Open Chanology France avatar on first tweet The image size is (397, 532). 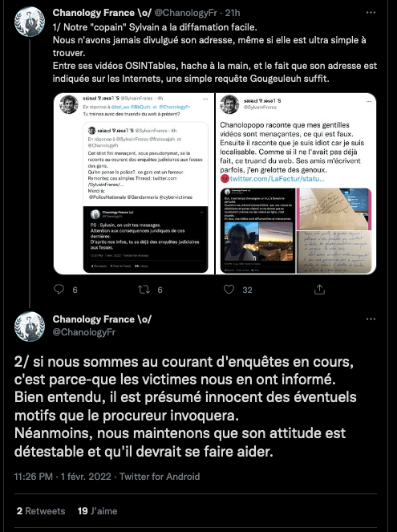pos(30,22)
